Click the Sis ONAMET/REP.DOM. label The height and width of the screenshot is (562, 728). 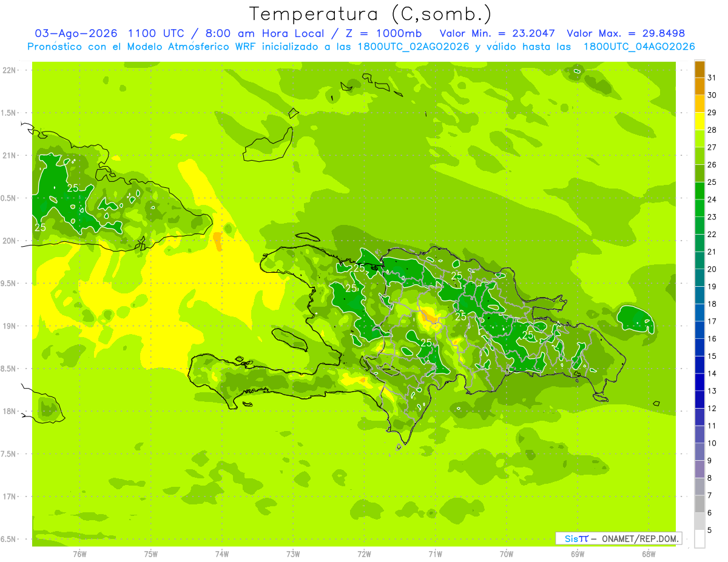click(619, 538)
